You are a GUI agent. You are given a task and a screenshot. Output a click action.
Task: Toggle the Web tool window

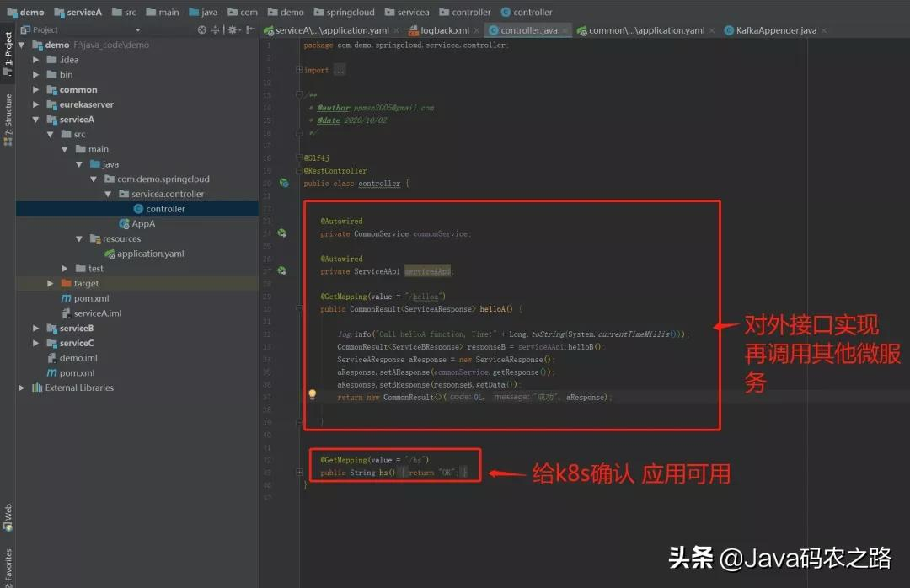point(8,510)
